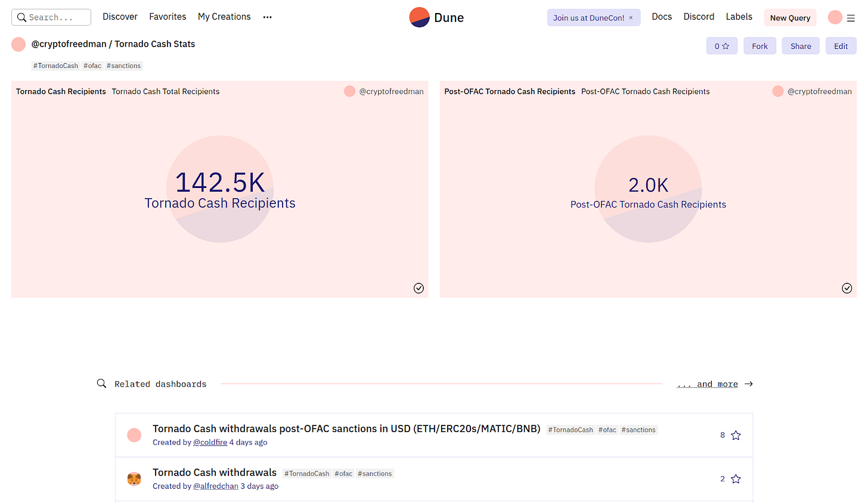
Task: Open the hamburger menu icon
Action: 851,18
